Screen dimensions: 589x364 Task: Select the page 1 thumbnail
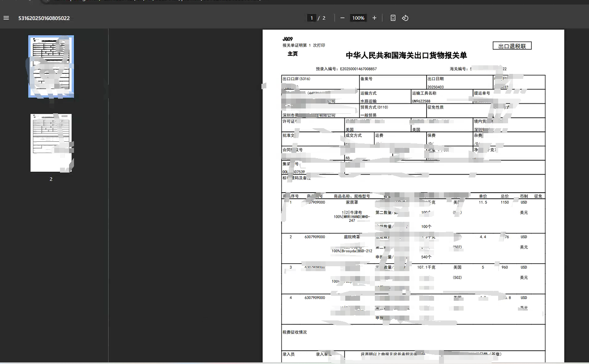coord(51,67)
